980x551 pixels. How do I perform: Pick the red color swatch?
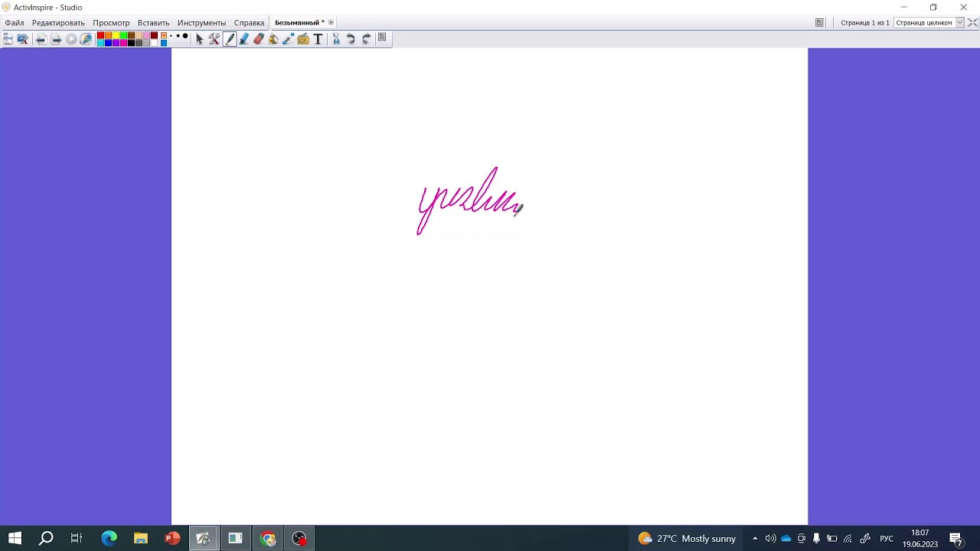(100, 35)
